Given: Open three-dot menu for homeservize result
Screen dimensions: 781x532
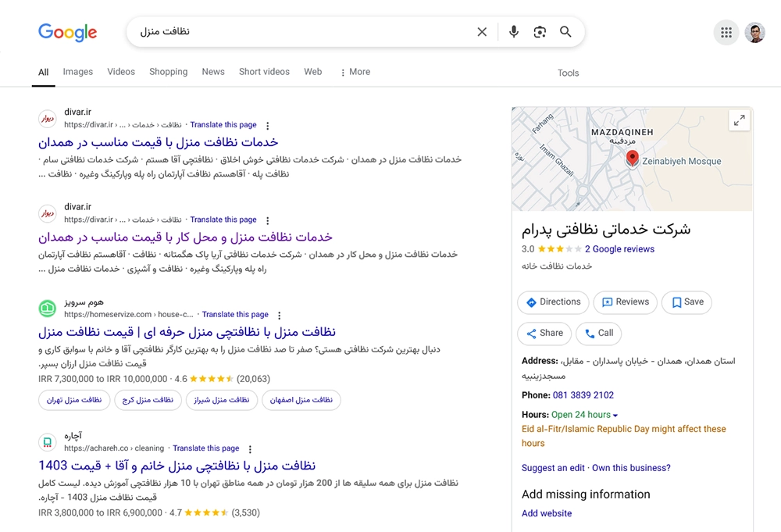Looking at the screenshot, I should pyautogui.click(x=280, y=316).
